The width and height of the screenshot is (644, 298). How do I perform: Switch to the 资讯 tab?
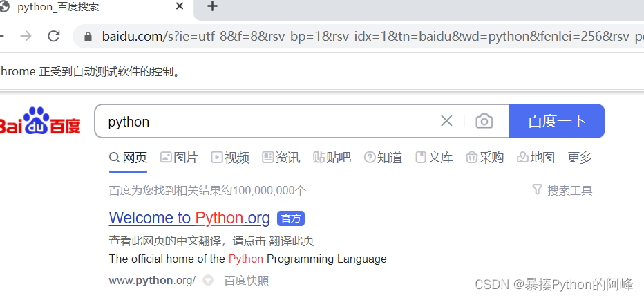coord(281,158)
